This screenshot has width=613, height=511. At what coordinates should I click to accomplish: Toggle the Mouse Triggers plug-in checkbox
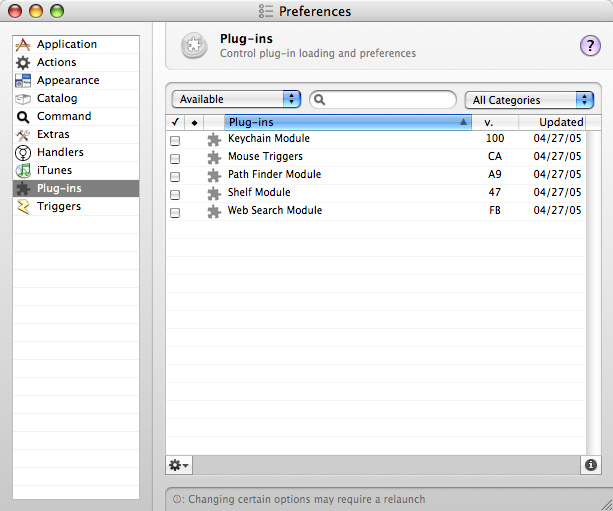pyautogui.click(x=175, y=159)
